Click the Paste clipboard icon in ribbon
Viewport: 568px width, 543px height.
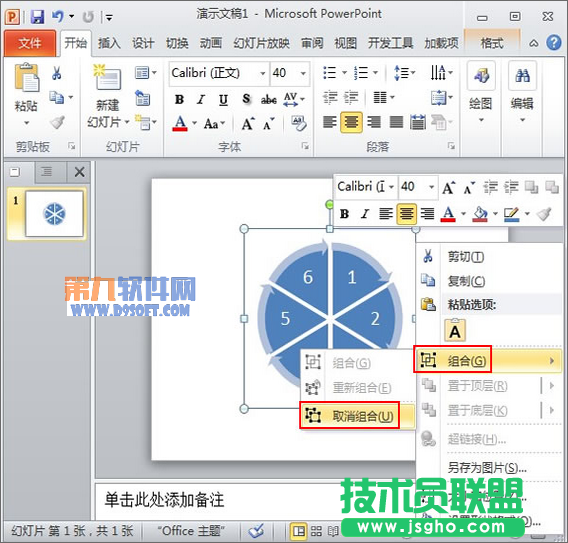click(x=26, y=77)
